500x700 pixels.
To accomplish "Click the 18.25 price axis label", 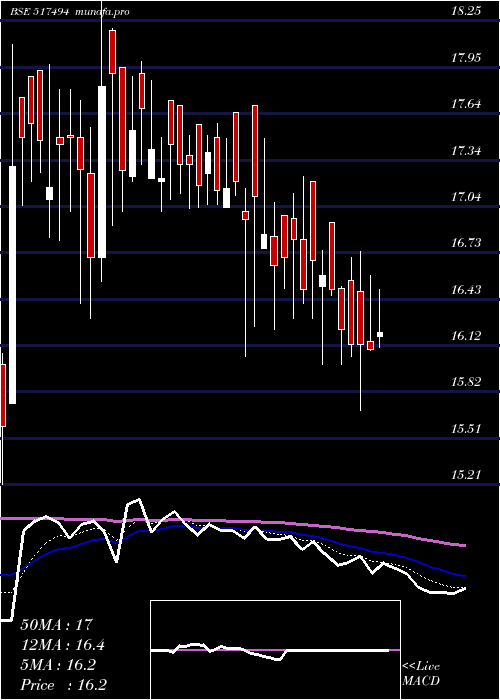I will pos(466,12).
